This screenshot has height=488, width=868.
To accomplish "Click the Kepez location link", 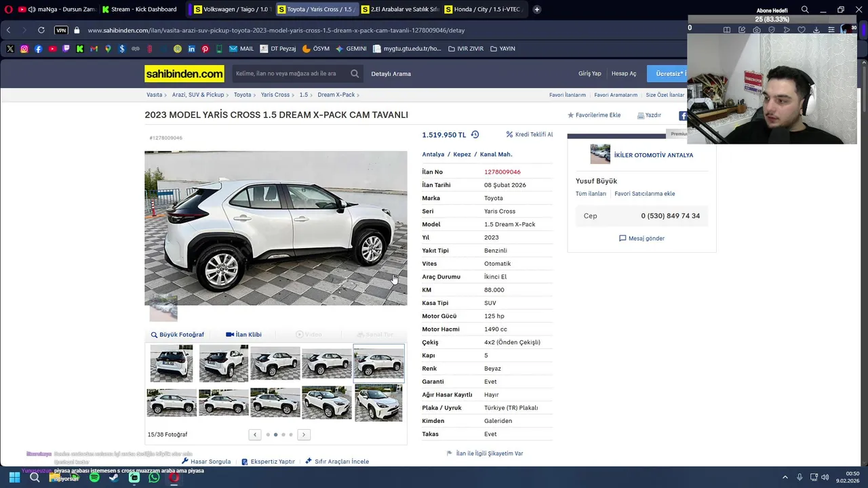I will [x=462, y=154].
